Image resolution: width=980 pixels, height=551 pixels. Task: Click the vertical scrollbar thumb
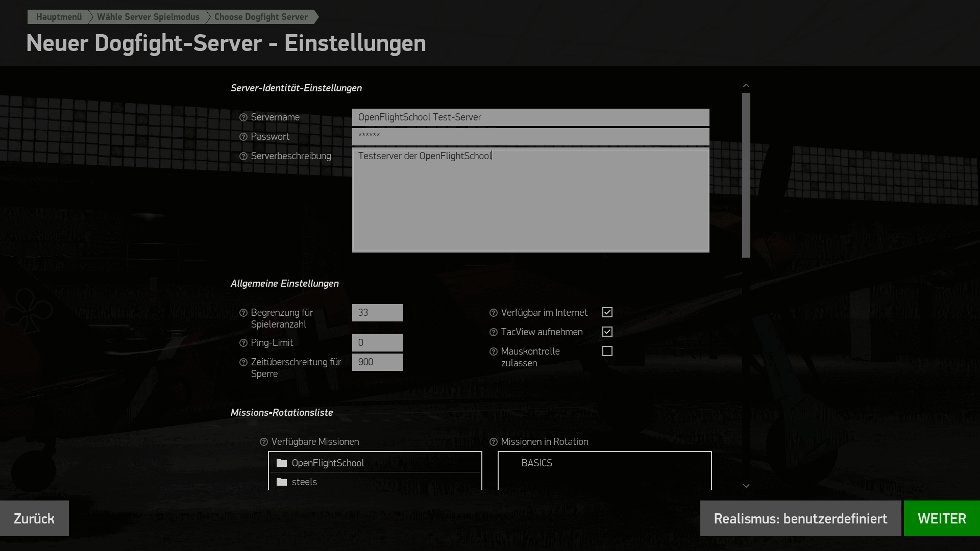746,175
